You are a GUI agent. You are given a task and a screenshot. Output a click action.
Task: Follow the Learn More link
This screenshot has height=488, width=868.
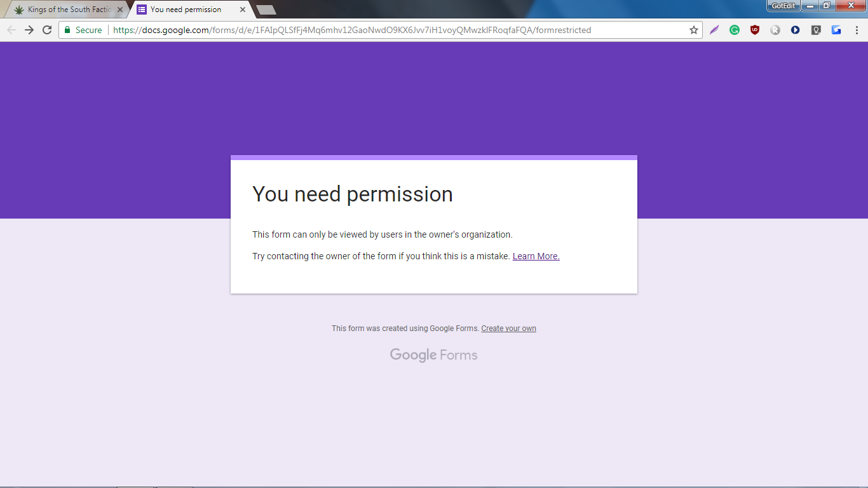[536, 256]
